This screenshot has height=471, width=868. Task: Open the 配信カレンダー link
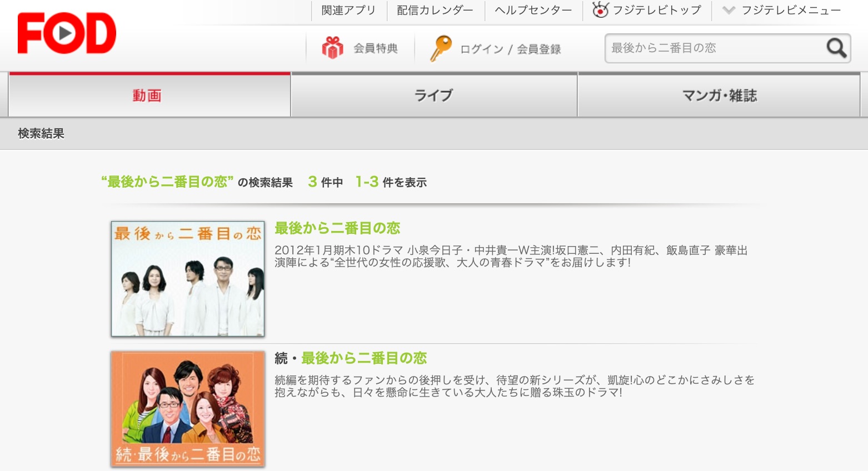[x=435, y=10]
